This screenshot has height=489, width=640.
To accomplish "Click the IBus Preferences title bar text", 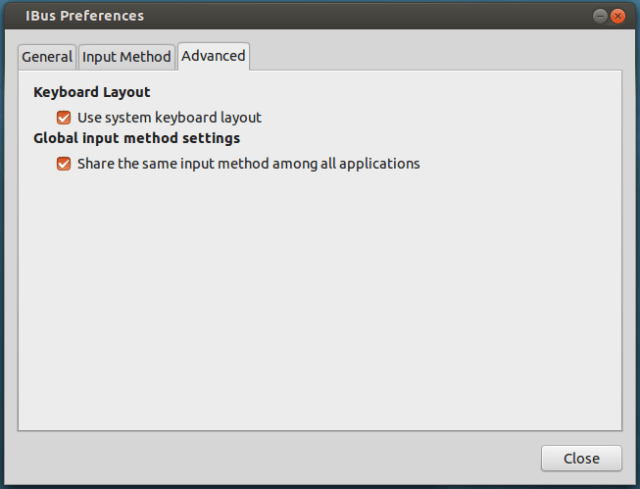I will click(x=84, y=16).
